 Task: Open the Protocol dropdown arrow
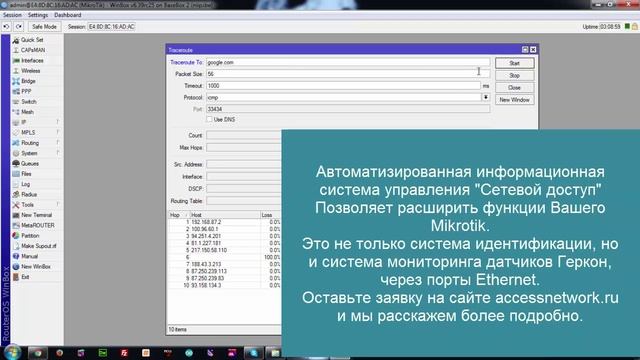486,98
